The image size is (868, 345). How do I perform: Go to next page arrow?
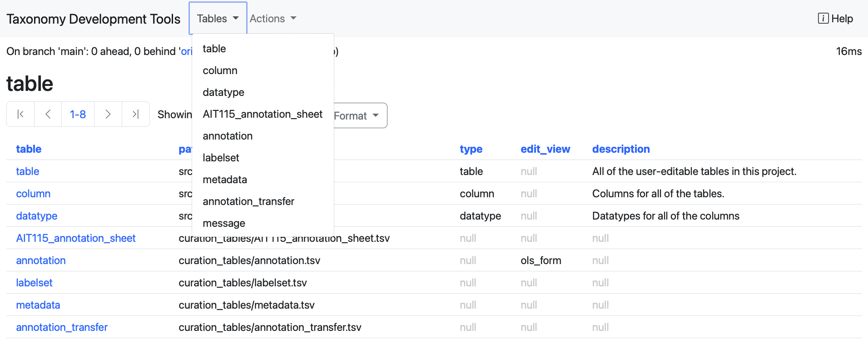tap(108, 114)
